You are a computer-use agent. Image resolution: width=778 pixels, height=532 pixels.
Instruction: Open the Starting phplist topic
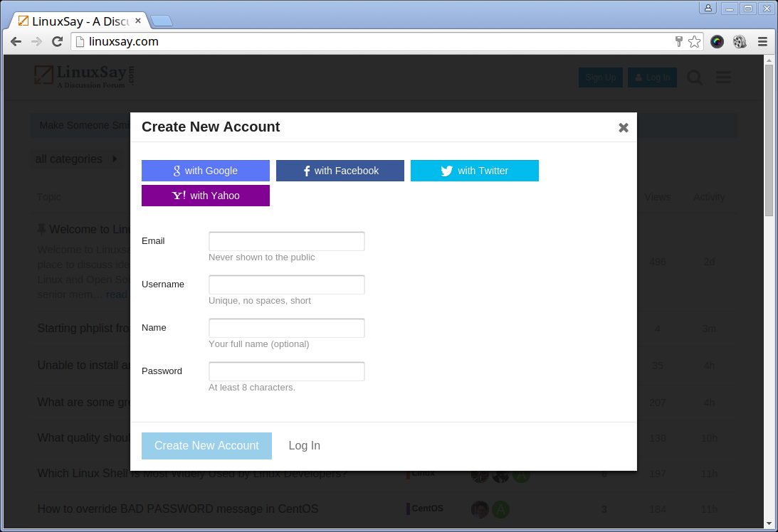pyautogui.click(x=83, y=328)
